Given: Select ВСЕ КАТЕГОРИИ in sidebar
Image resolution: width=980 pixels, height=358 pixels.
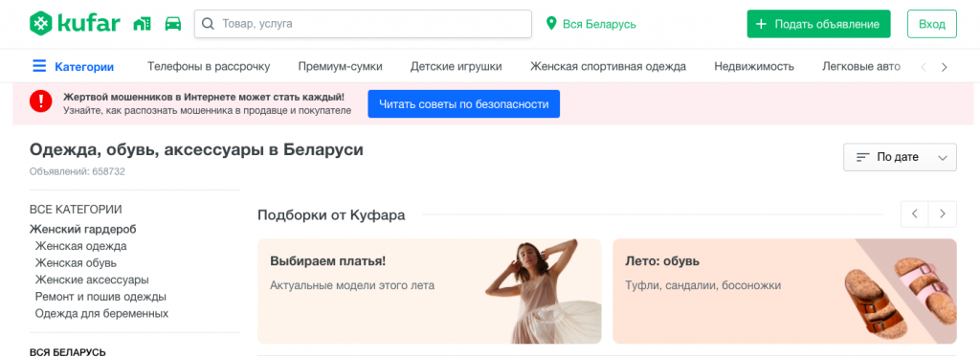Looking at the screenshot, I should [x=76, y=210].
